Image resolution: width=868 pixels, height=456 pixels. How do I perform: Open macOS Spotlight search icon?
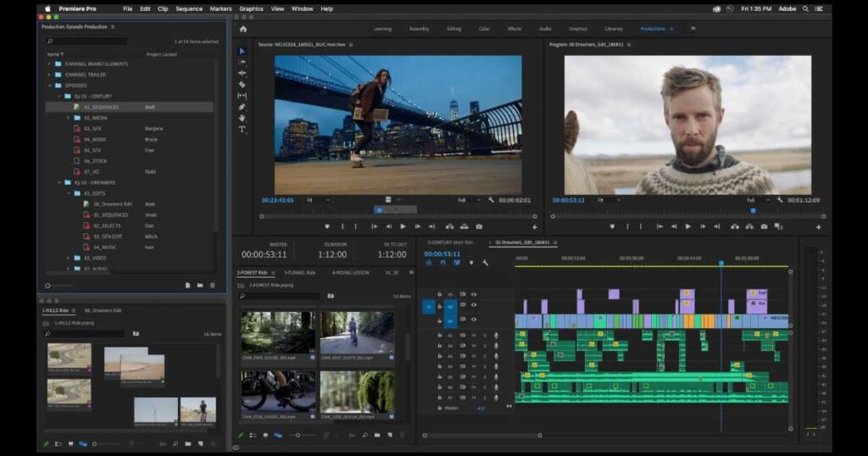(x=805, y=8)
